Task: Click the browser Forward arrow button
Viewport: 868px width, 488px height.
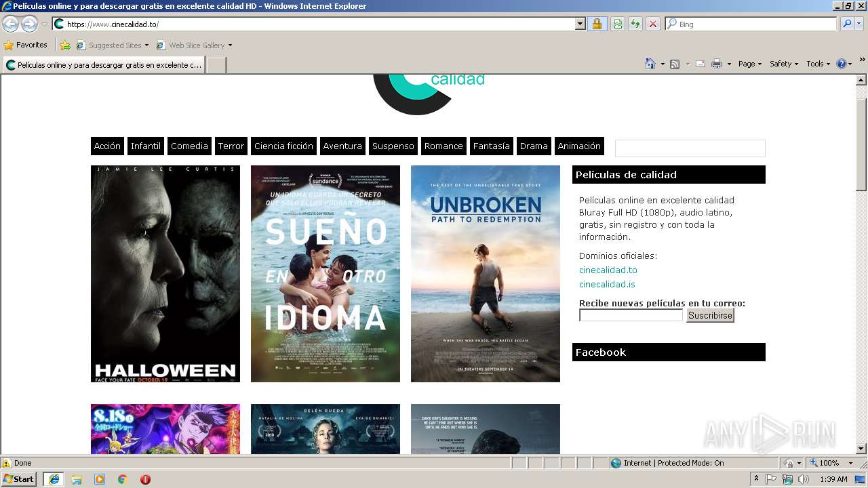Action: tap(29, 24)
